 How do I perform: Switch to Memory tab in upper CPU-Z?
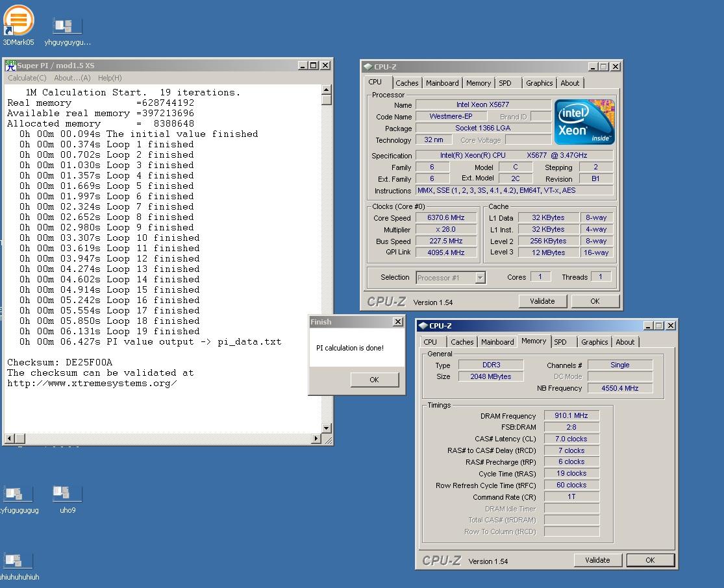pos(479,83)
